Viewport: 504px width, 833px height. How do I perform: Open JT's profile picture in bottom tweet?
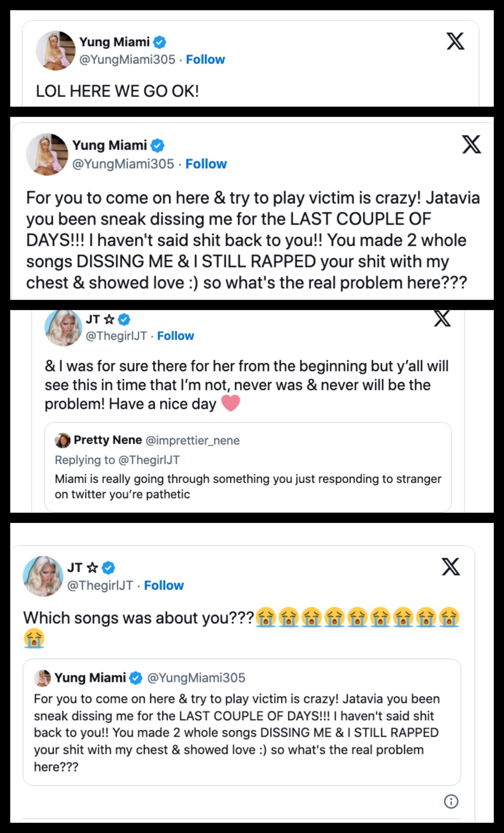click(x=43, y=576)
